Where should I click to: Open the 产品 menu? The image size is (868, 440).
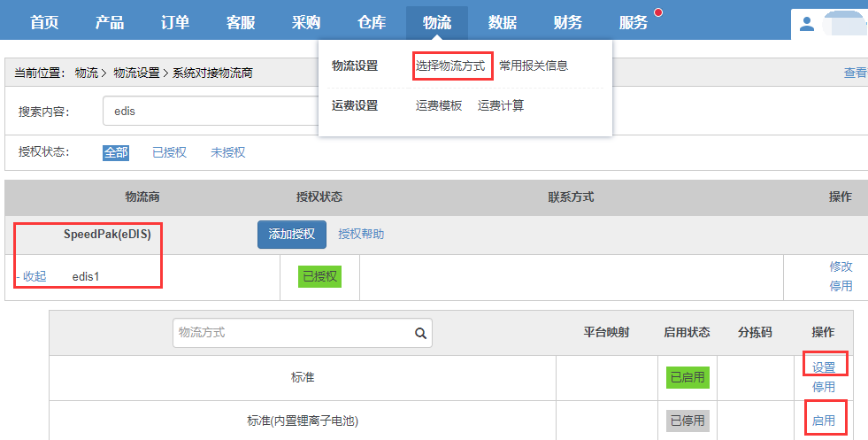pos(110,22)
